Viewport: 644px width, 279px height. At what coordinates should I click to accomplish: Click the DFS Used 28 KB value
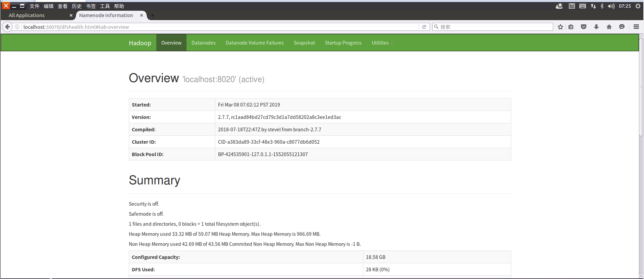(x=437, y=269)
